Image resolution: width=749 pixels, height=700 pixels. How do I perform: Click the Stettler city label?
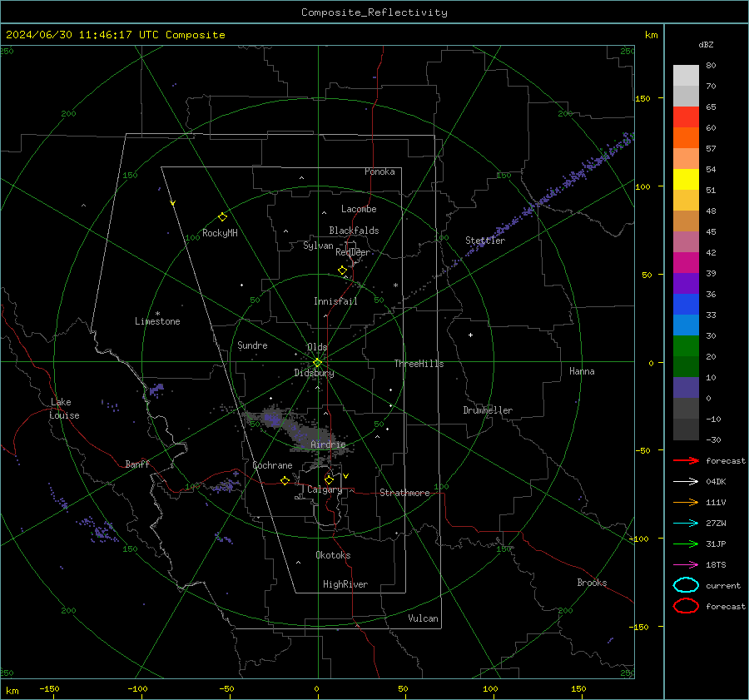(485, 241)
